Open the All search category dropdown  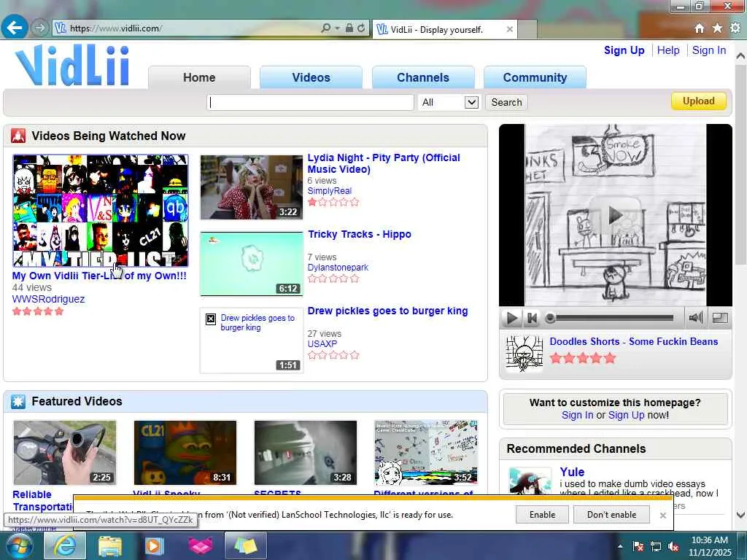point(449,102)
